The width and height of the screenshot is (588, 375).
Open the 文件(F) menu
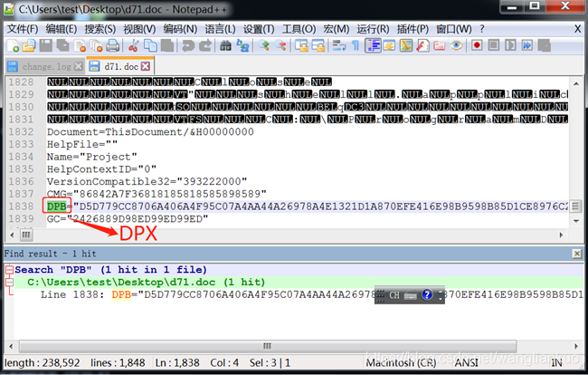pyautogui.click(x=22, y=29)
